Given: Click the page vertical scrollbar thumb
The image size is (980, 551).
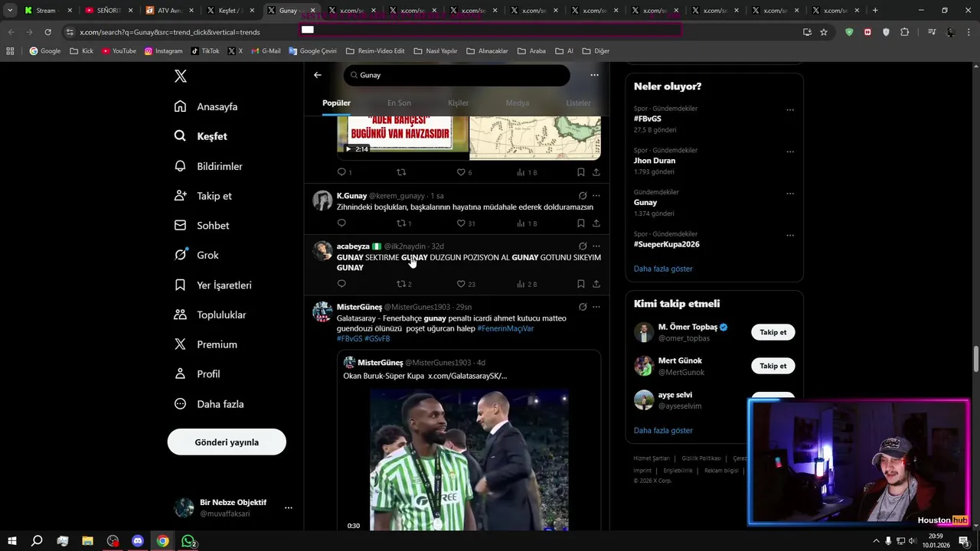Looking at the screenshot, I should 975,358.
